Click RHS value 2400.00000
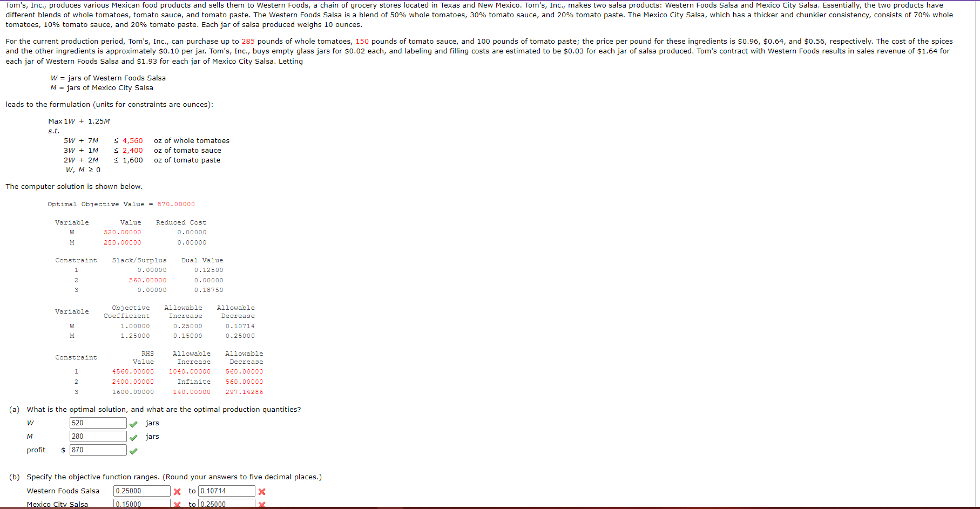Viewport: 980px width, 509px height. [133, 382]
